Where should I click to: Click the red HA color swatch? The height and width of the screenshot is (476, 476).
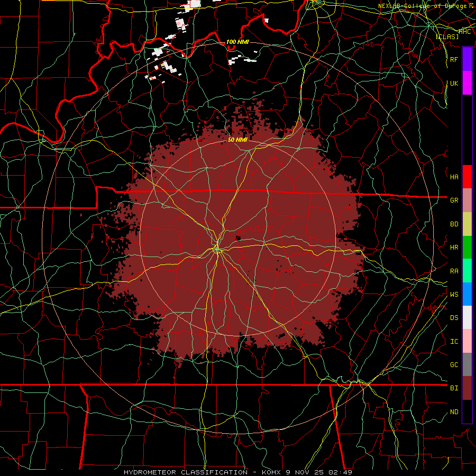click(x=467, y=177)
